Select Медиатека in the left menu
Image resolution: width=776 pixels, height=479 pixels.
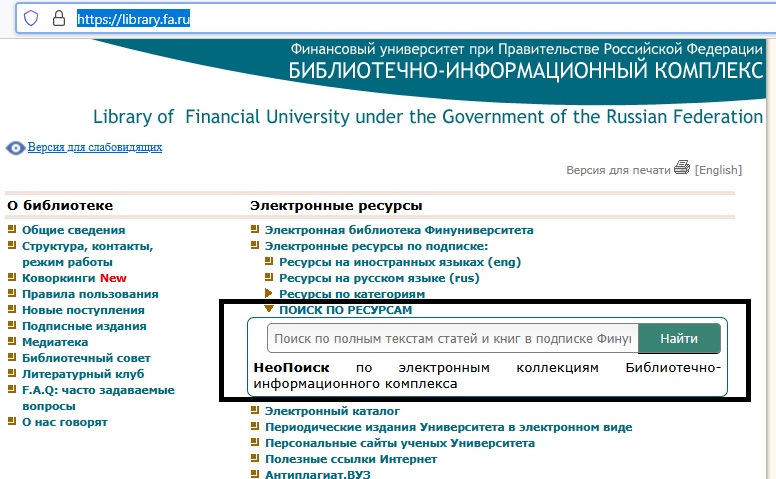(x=55, y=342)
